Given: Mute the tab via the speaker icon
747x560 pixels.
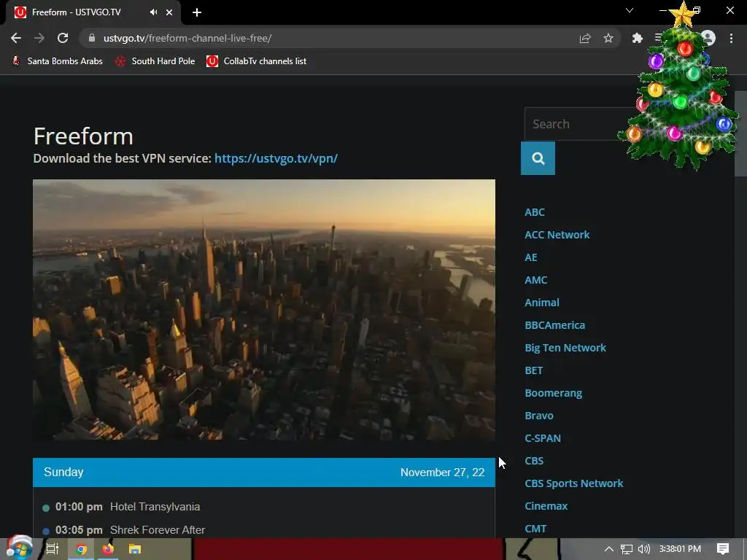Looking at the screenshot, I should point(153,12).
